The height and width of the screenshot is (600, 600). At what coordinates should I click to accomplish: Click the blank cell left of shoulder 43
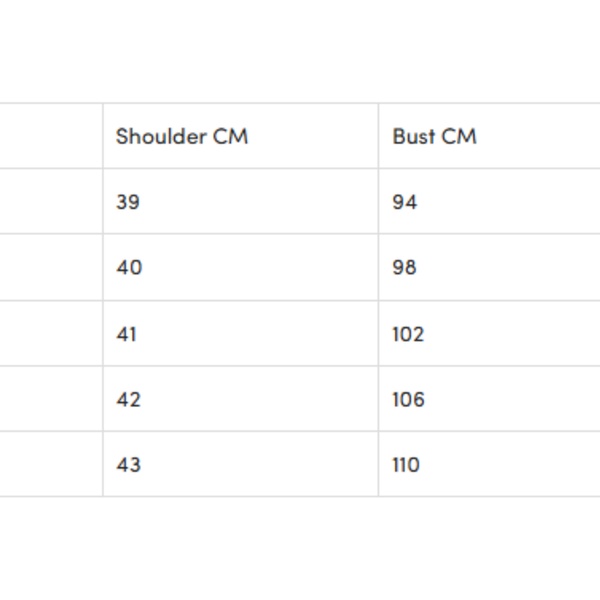click(50, 465)
